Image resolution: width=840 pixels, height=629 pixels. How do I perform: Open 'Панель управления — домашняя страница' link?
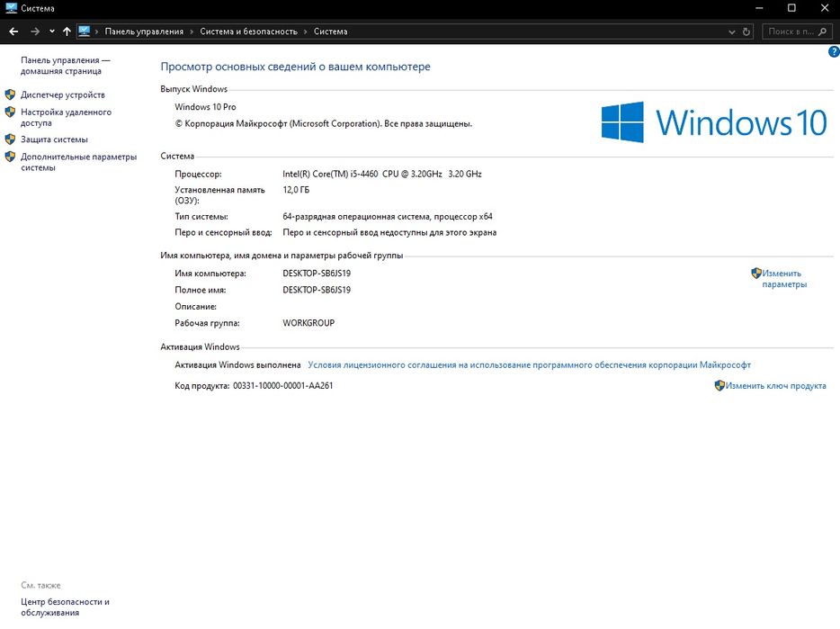[x=66, y=66]
